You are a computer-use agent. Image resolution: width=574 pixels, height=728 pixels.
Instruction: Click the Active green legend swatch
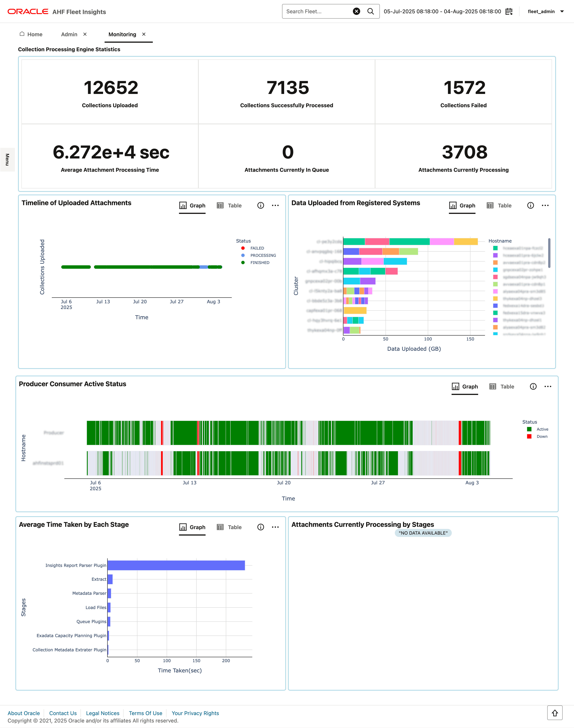click(529, 429)
